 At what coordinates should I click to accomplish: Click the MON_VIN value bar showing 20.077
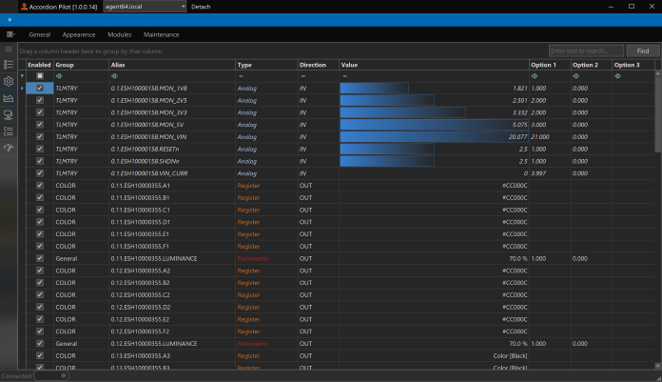point(434,137)
